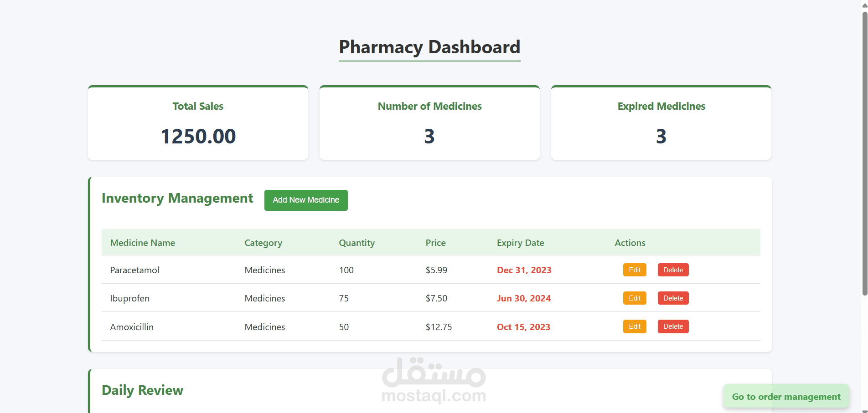Click the Quantity column header
This screenshot has width=868, height=413.
tap(356, 243)
